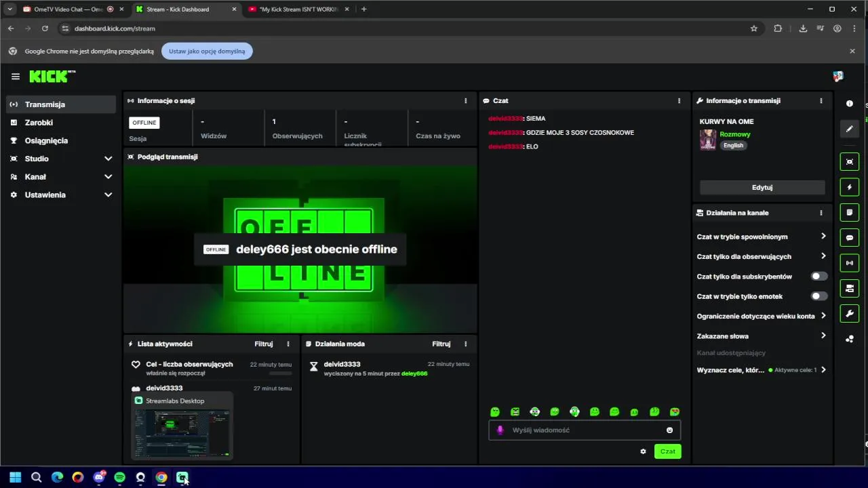Click the green Czat send button
The image size is (868, 488).
coord(668,451)
